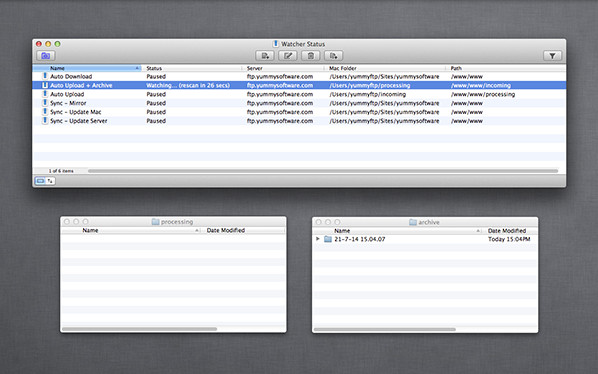Click the blue folder toolbar button in Watcher Status
Viewport: 598px width, 374px height.
(46, 56)
